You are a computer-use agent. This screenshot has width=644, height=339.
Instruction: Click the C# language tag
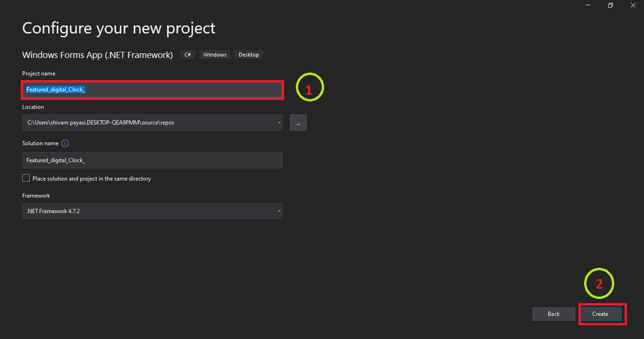click(x=188, y=55)
